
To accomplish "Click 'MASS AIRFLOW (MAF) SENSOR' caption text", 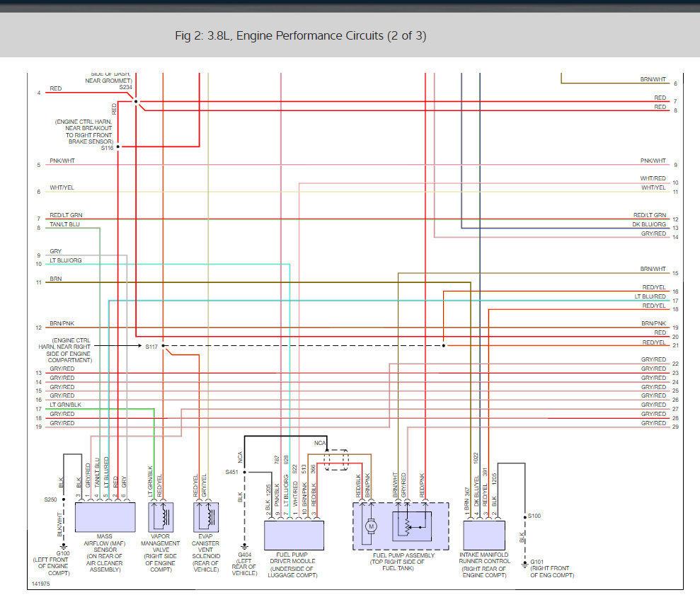I will point(105,543).
